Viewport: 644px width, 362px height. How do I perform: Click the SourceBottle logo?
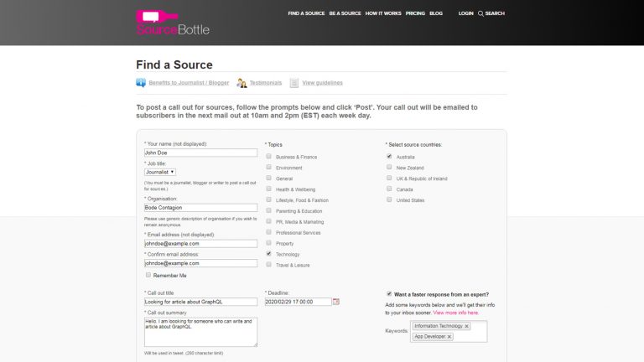(173, 22)
